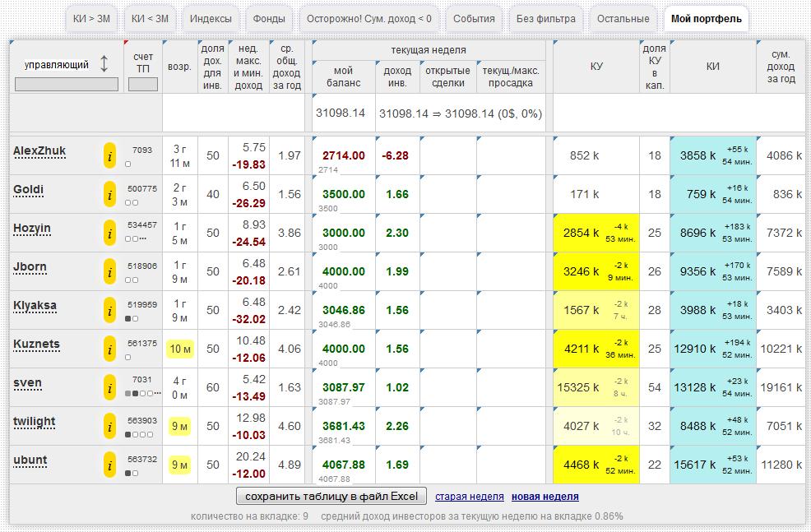Click ubunt yearly income 11280 k
811x532 pixels.
tap(781, 465)
